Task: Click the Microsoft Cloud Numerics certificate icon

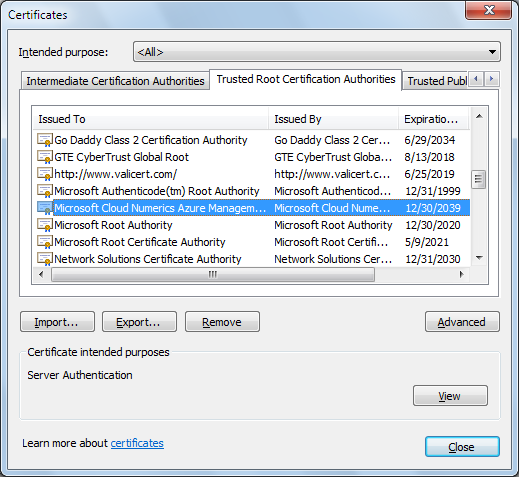Action: 45,208
